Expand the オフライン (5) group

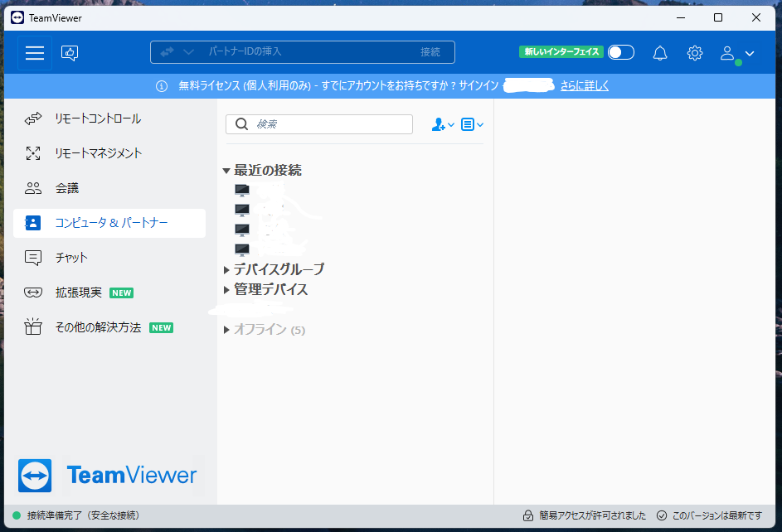226,330
